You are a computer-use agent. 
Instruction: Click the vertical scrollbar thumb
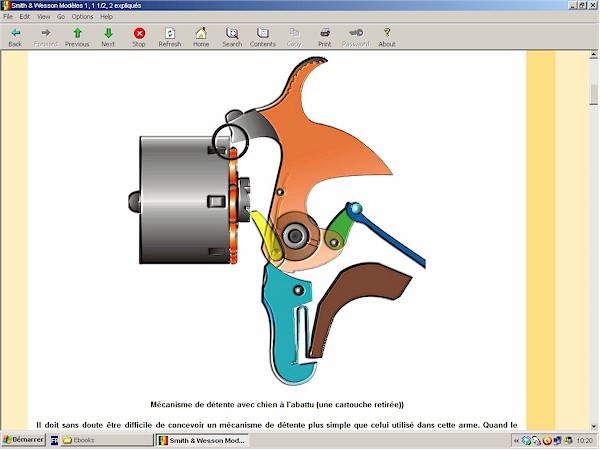tap(593, 94)
